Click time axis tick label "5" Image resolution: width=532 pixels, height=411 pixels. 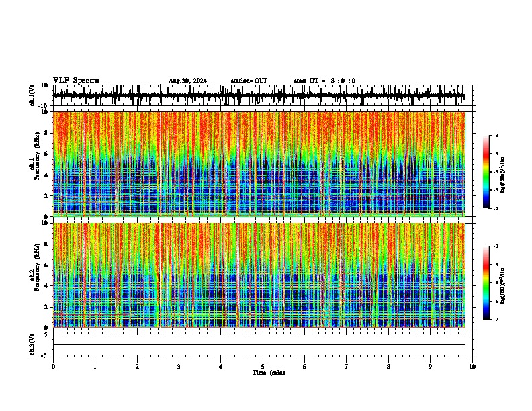click(263, 367)
